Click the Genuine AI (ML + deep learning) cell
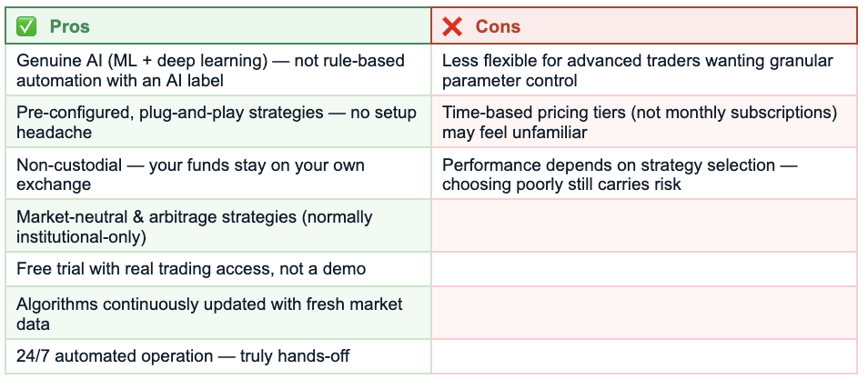 [218, 70]
